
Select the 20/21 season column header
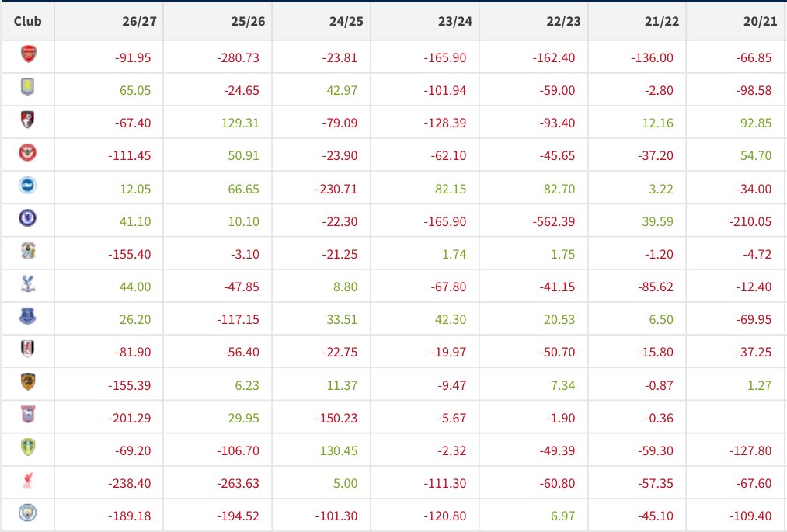click(760, 21)
